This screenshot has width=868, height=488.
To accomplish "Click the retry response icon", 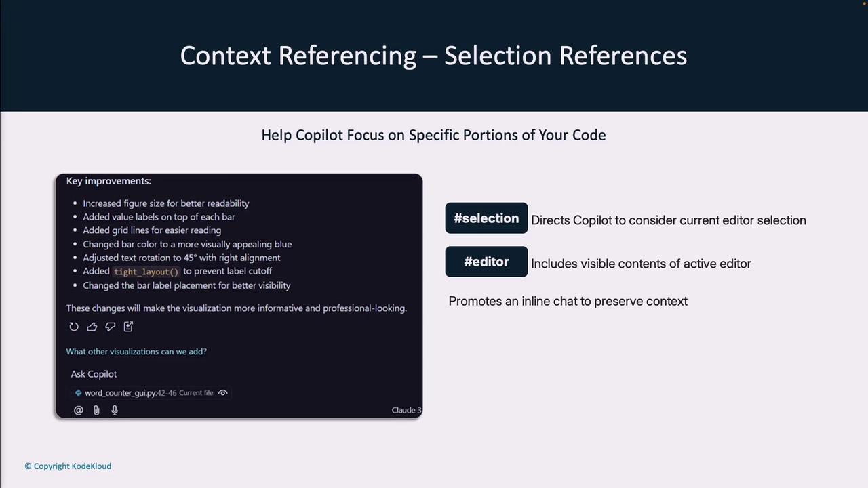I will (x=74, y=327).
